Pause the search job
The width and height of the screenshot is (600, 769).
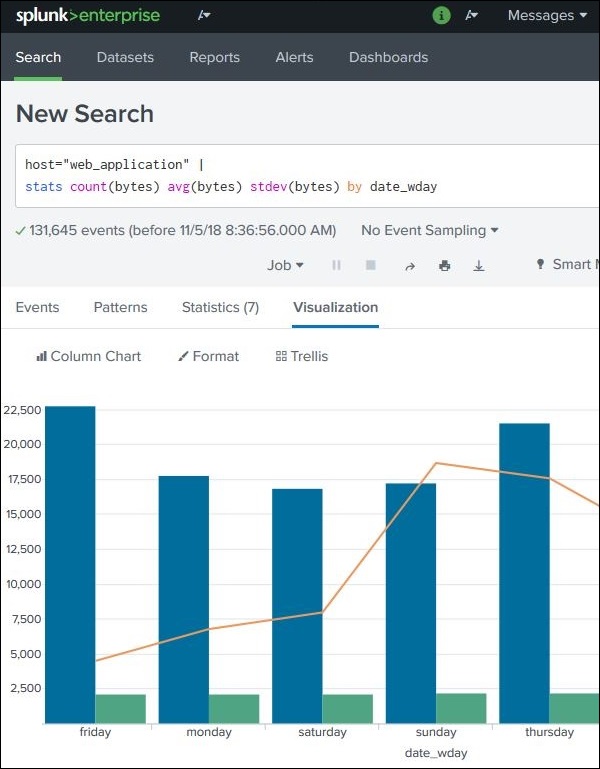click(336, 265)
